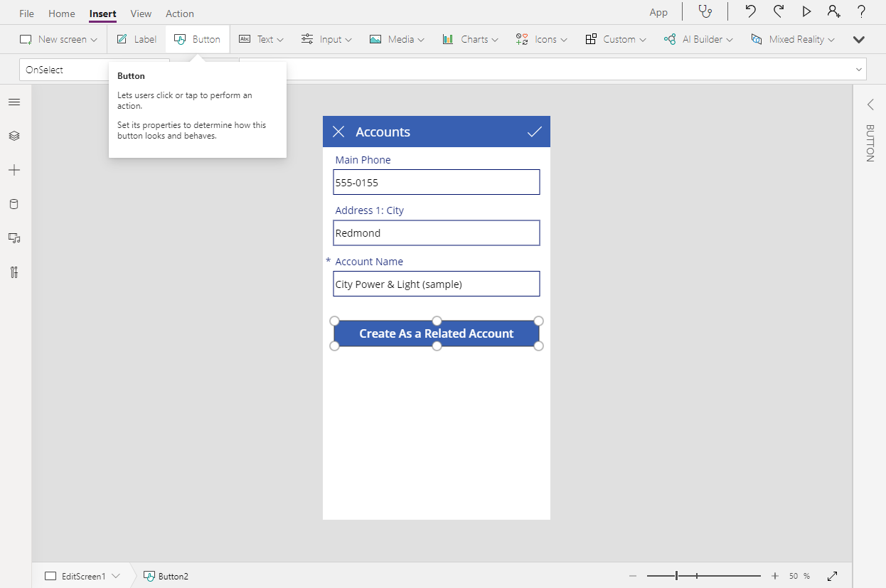The image size is (886, 588).
Task: Select the Address 1: City label
Action: click(369, 210)
